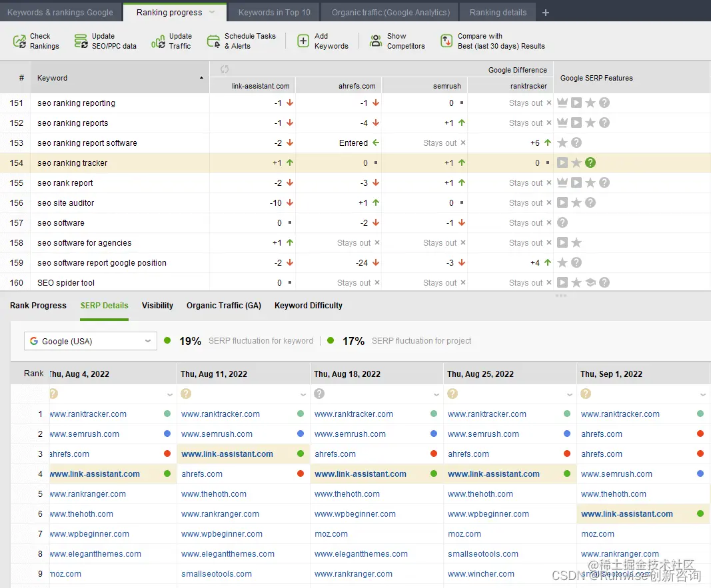This screenshot has width=711, height=588.
Task: Click the 17% SERP fluctuation for project
Action: [353, 341]
